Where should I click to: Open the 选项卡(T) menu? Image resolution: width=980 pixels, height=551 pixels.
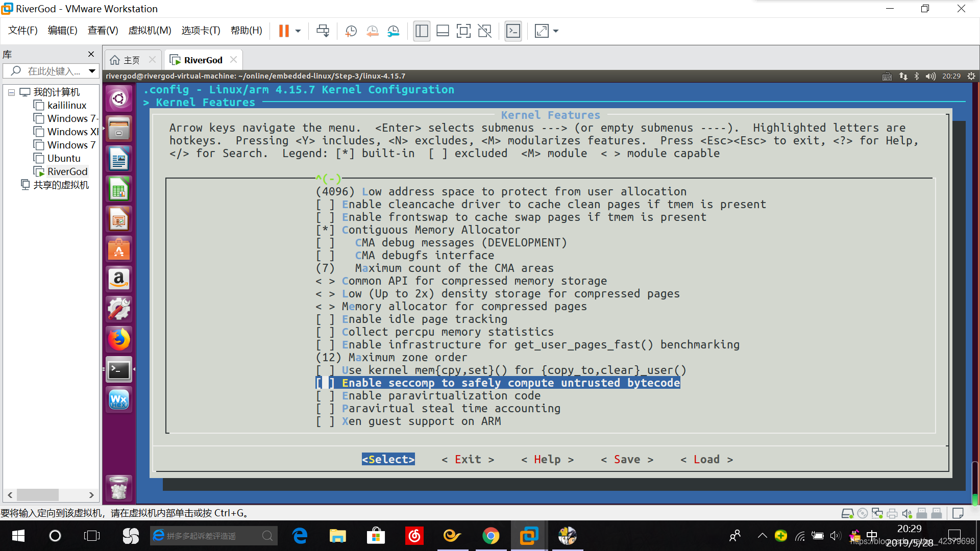coord(201,31)
